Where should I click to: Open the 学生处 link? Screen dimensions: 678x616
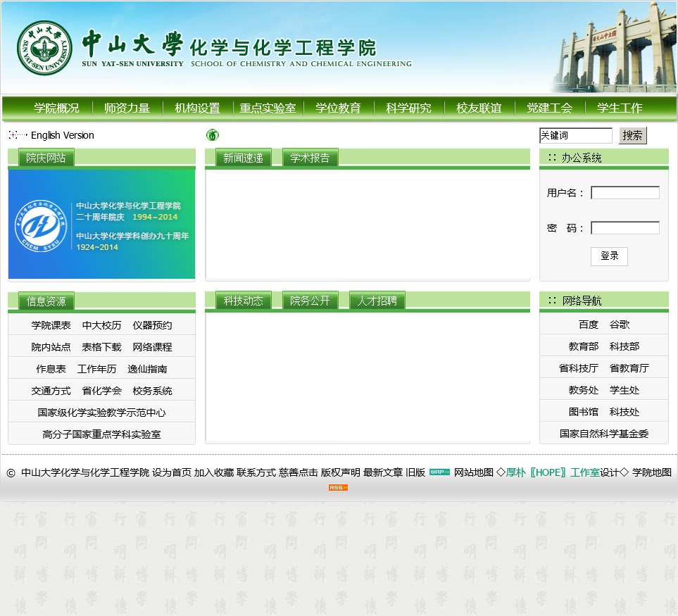624,390
